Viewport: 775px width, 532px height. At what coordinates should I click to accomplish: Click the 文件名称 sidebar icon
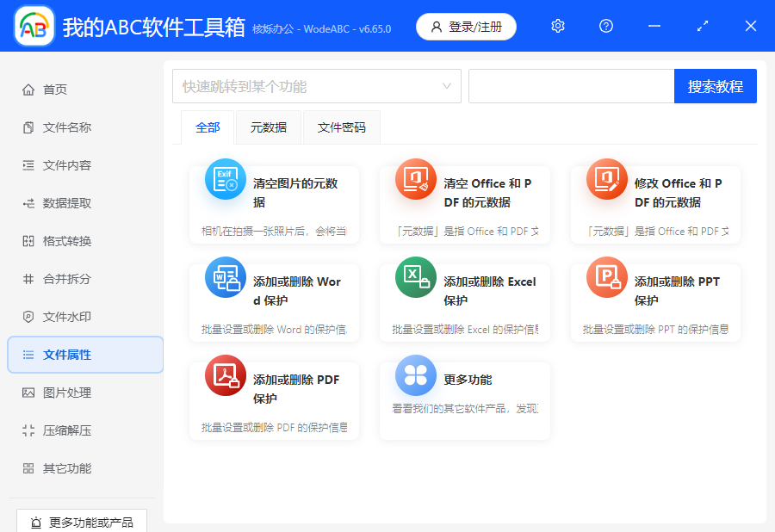click(28, 127)
